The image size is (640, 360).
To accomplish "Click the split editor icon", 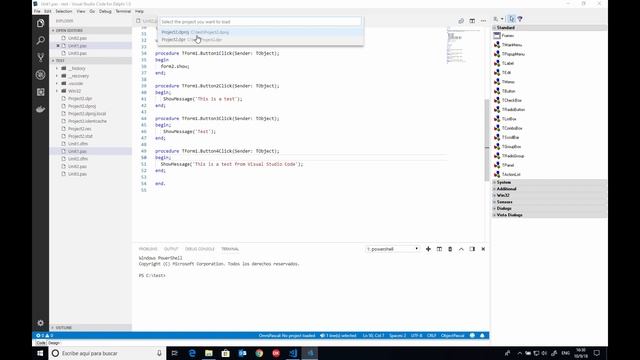I will (x=472, y=21).
